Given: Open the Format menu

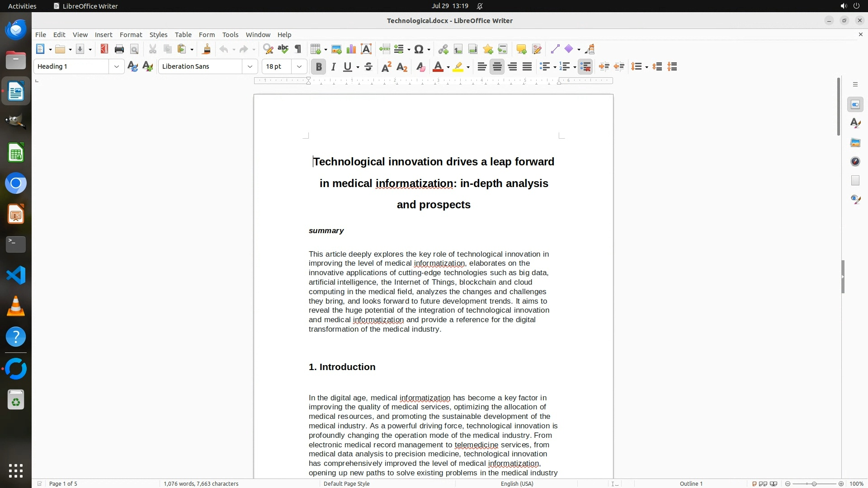Looking at the screenshot, I should point(131,35).
